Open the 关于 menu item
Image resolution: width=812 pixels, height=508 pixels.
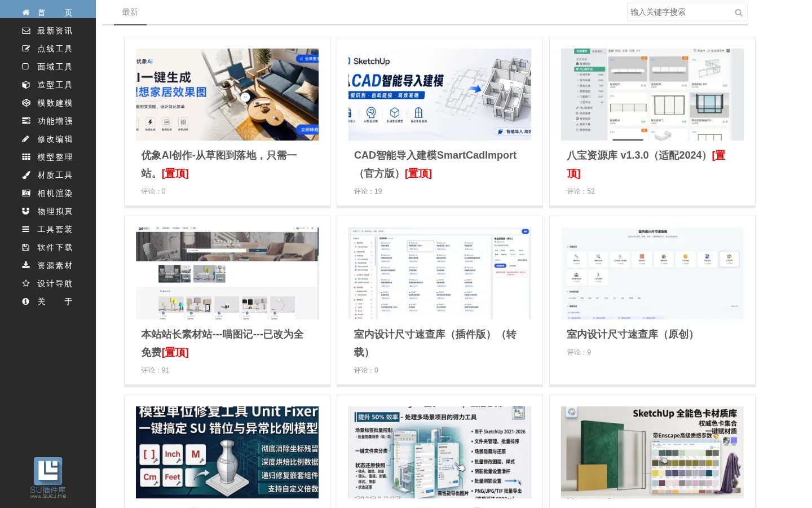pyautogui.click(x=48, y=301)
